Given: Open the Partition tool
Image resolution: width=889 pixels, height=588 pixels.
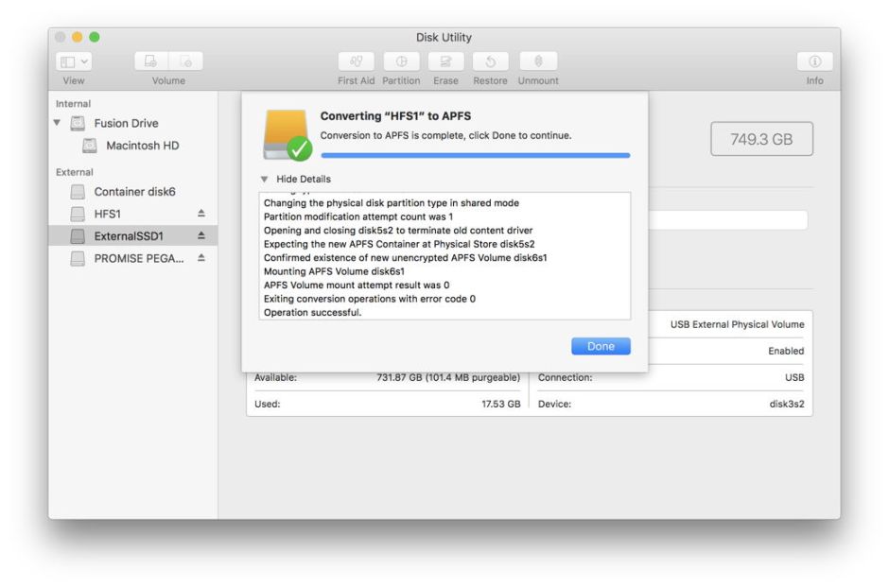Looking at the screenshot, I should coord(401,61).
